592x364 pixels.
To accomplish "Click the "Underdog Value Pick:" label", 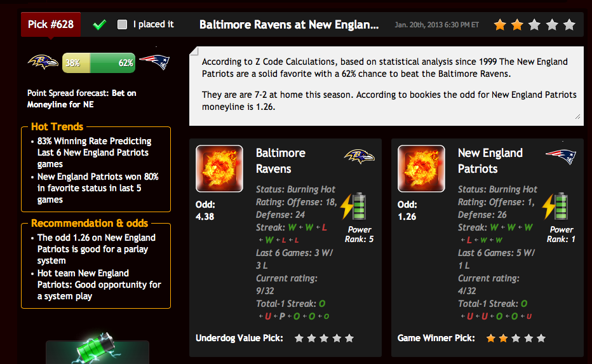I will pos(239,338).
